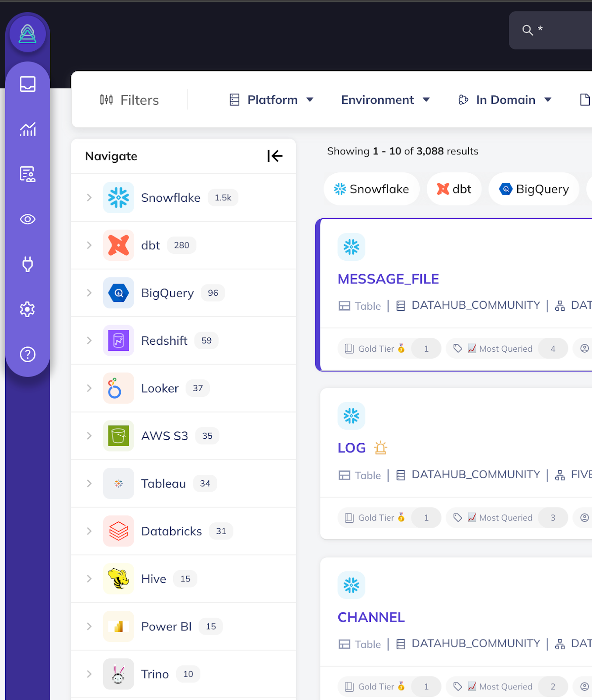Open the settings gear in sidebar

[x=28, y=309]
